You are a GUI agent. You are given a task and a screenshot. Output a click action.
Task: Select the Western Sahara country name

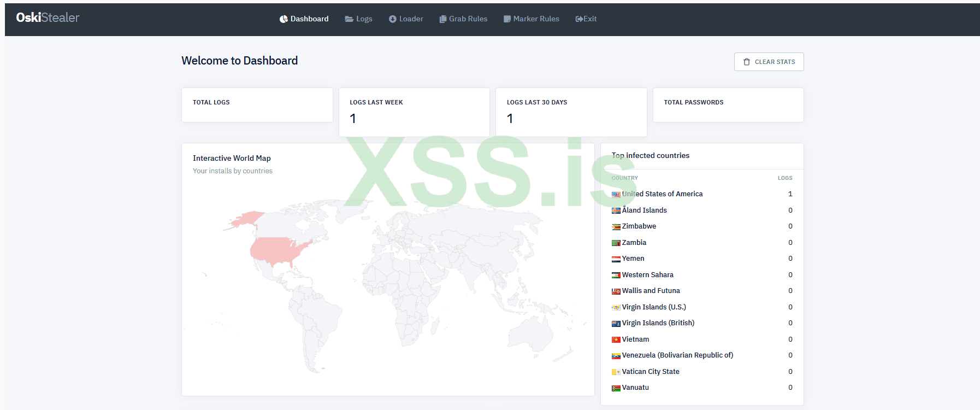648,274
